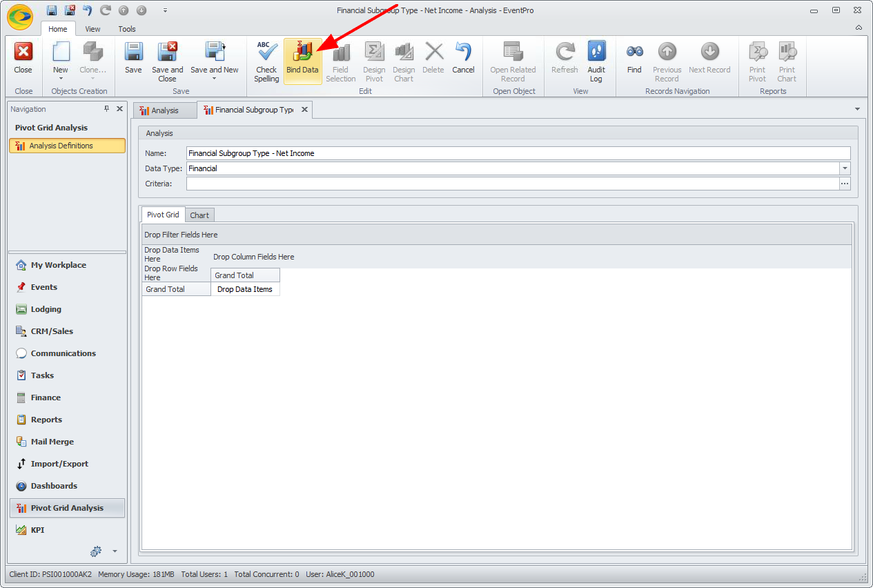Viewport: 873px width, 588px height.
Task: Open the Lodging navigation group
Action: (x=68, y=309)
